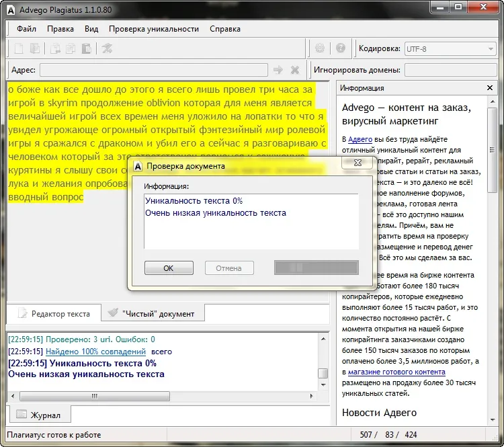504x447 pixels.
Task: Click the stop X icon near address bar
Action: point(294,70)
